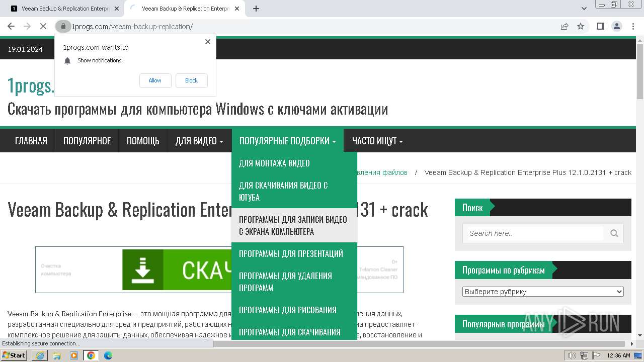Viewport: 644px width, 362px height.
Task: Click the taskbar clock 12:36 AM
Action: [x=619, y=355]
